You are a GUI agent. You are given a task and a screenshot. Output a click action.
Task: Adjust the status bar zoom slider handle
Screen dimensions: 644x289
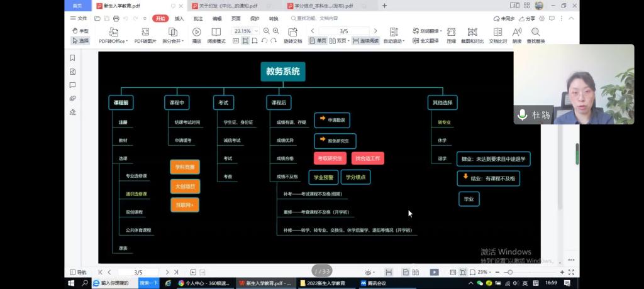tap(510, 272)
